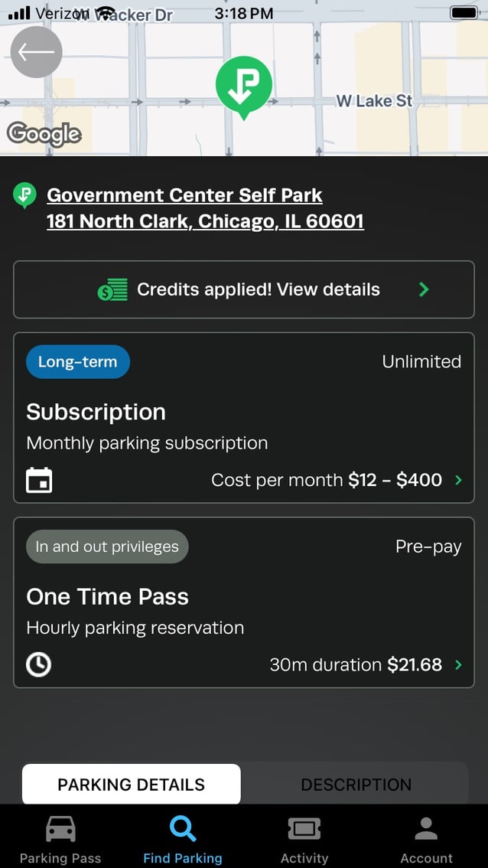The width and height of the screenshot is (488, 868).
Task: Open monthly cost details with the chevron
Action: [460, 480]
